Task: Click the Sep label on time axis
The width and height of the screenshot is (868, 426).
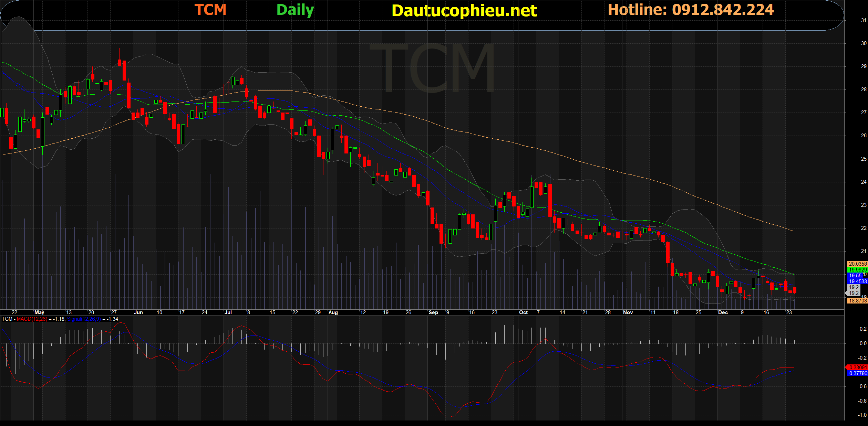Action: (x=433, y=312)
